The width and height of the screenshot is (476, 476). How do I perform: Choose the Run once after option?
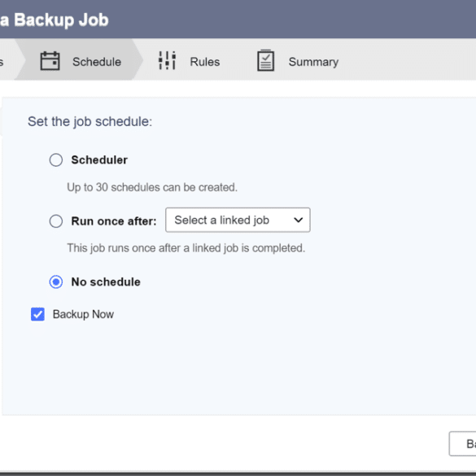pyautogui.click(x=56, y=221)
